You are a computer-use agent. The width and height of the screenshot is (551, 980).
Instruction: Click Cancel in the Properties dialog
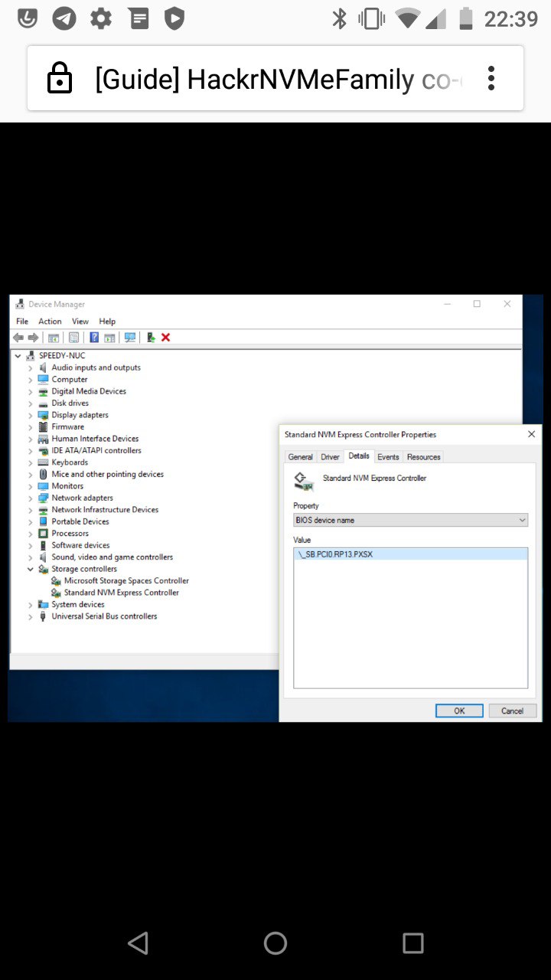coord(512,710)
